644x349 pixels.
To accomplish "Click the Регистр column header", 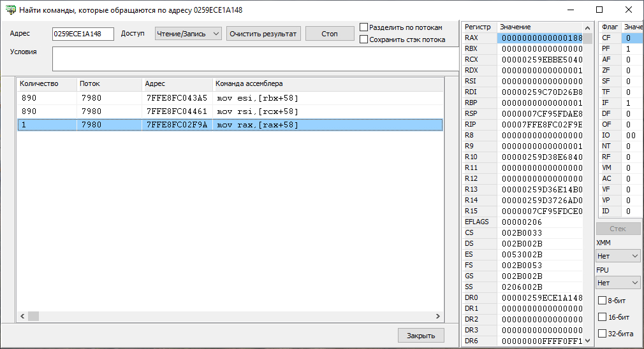I will 479,27.
